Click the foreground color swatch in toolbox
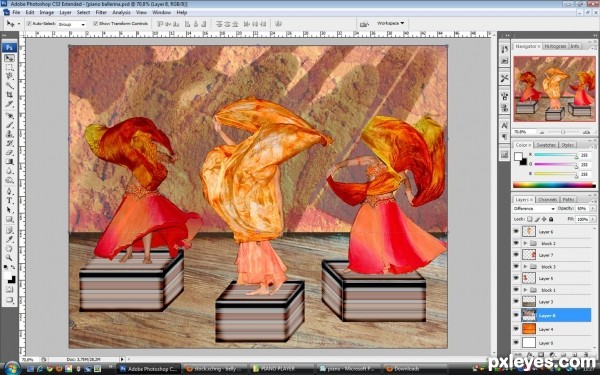The image size is (600, 375). pyautogui.click(x=8, y=276)
